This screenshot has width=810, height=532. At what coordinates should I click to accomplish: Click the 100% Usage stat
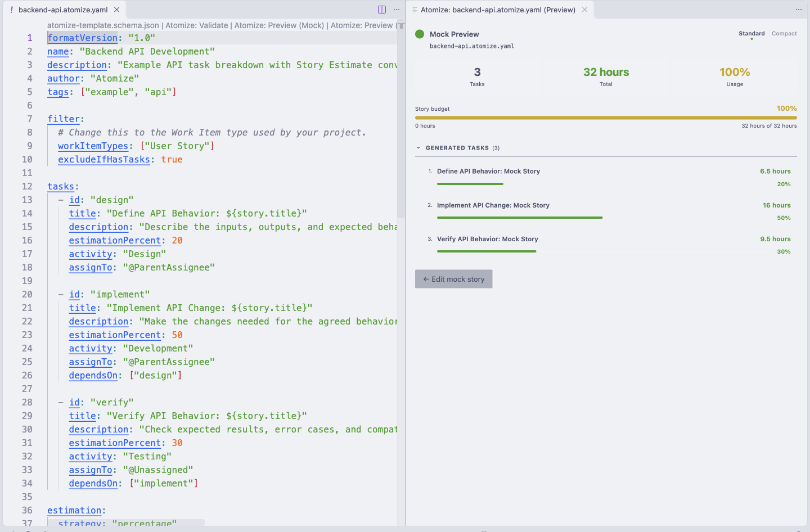(x=735, y=77)
